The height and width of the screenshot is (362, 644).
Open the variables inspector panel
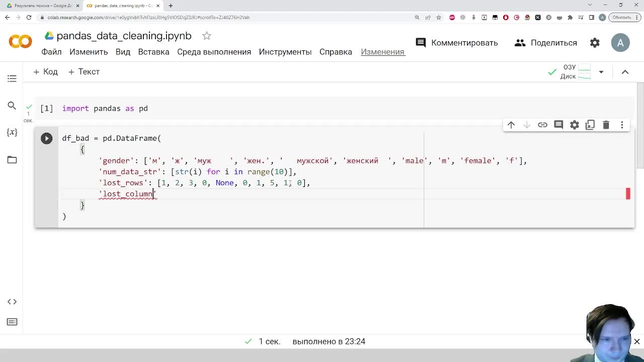coord(12,132)
